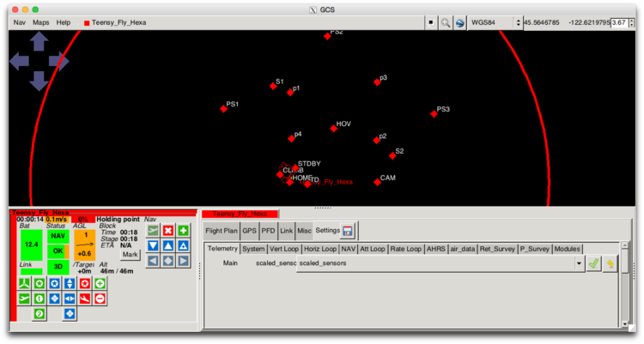Viewport: 644px width, 344px height.
Task: Switch to the PFD tab
Action: 268,231
